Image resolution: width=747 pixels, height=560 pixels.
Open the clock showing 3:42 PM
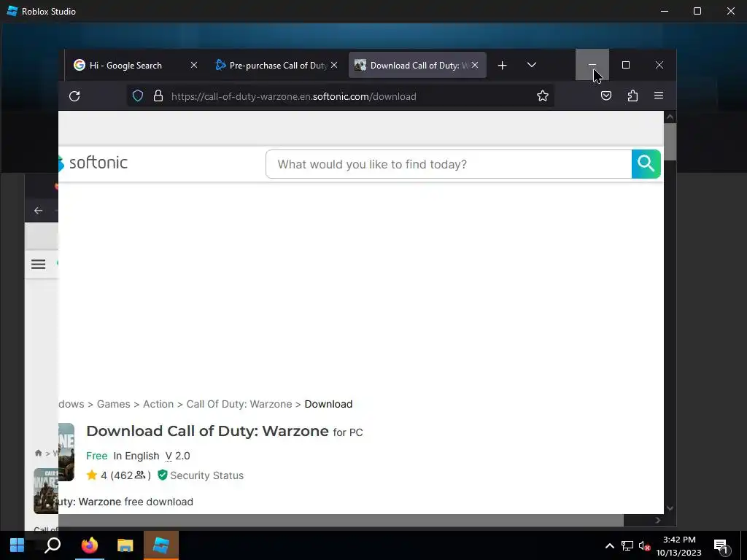(679, 545)
